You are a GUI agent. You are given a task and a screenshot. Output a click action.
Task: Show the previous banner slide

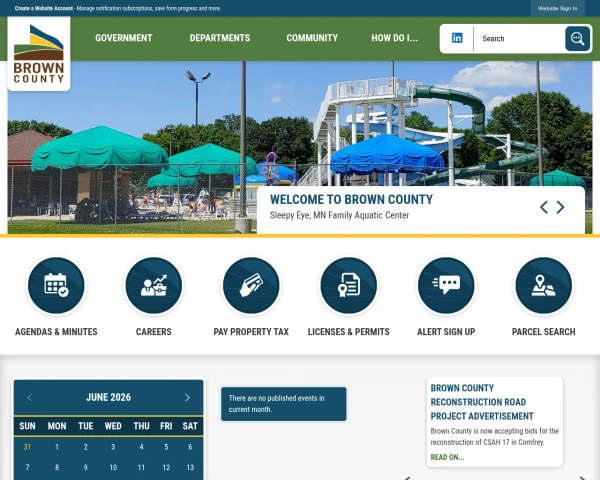[x=544, y=207]
